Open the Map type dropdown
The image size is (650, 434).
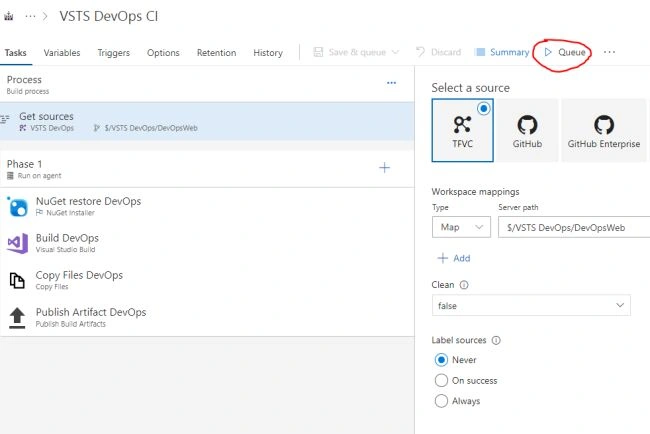(x=461, y=227)
